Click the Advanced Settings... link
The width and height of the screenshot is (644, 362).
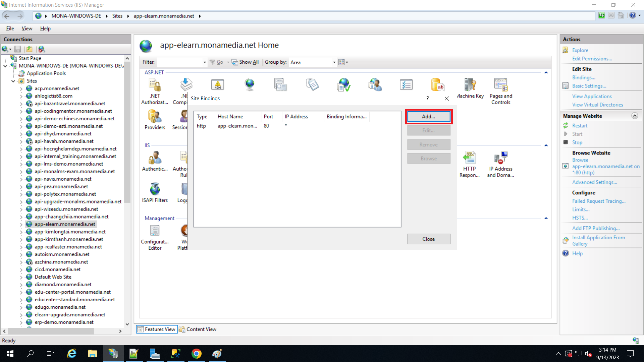tap(594, 182)
